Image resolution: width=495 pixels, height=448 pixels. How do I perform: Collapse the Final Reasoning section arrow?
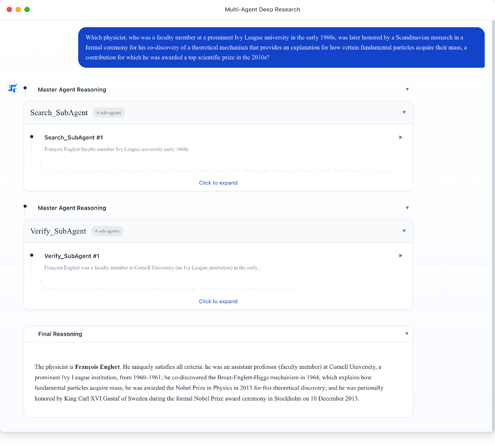tap(407, 334)
